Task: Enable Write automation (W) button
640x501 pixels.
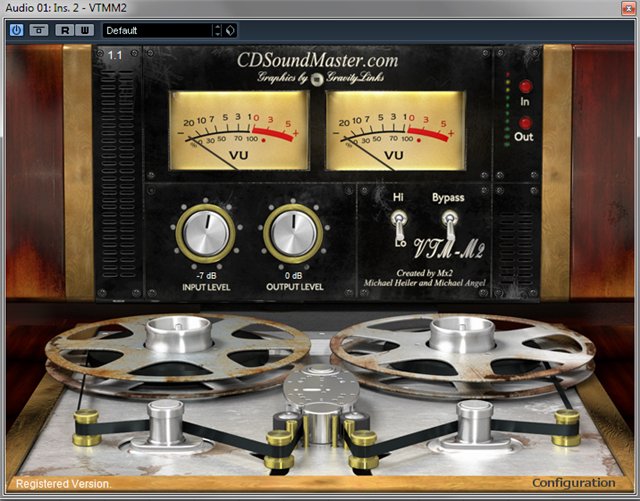Action: pos(84,30)
